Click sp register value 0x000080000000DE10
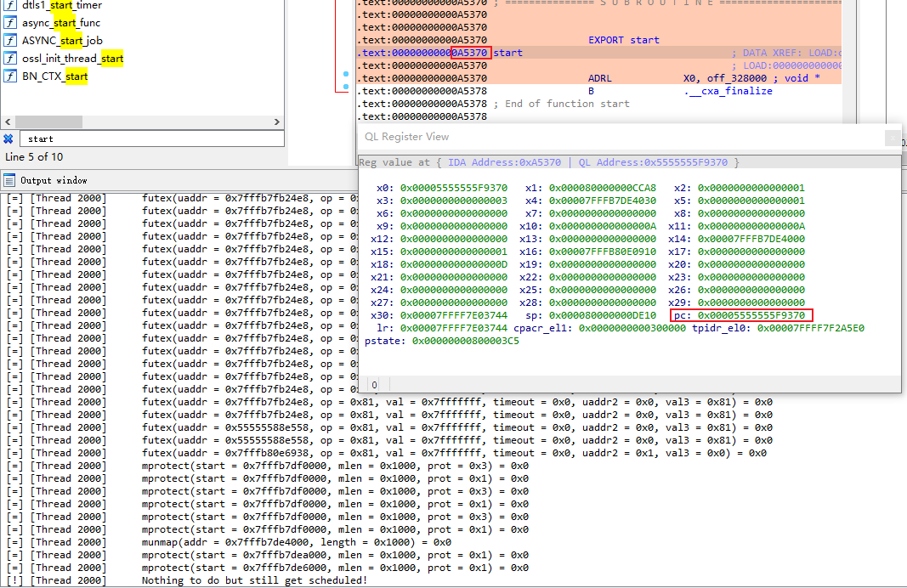 click(602, 315)
